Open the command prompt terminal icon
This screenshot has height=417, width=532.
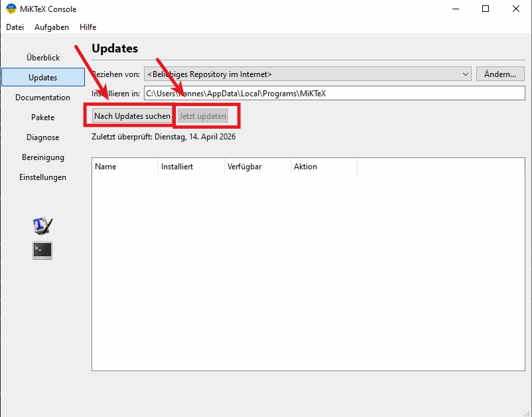click(x=42, y=250)
